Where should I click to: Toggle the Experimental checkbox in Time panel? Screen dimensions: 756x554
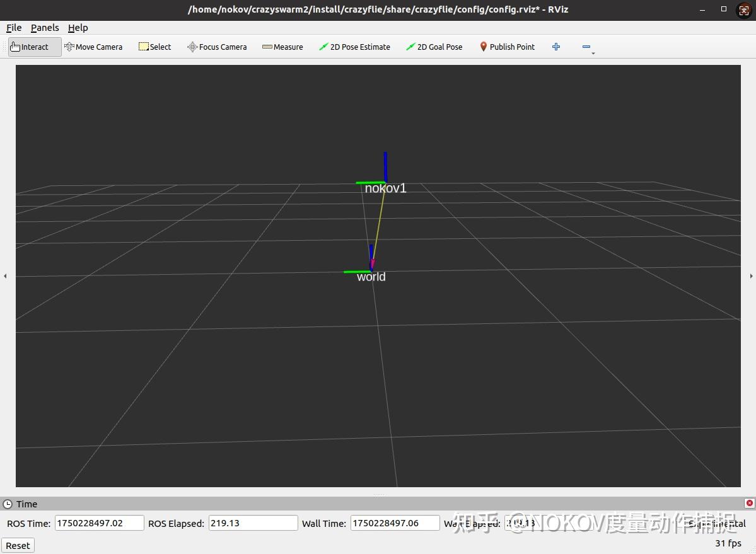(717, 524)
